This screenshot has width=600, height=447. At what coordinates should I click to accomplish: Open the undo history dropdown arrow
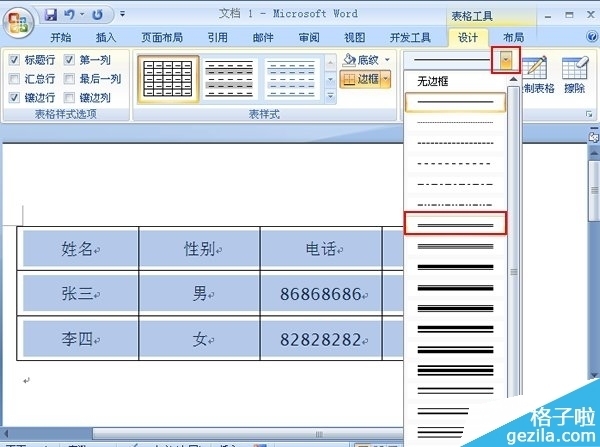coord(82,15)
